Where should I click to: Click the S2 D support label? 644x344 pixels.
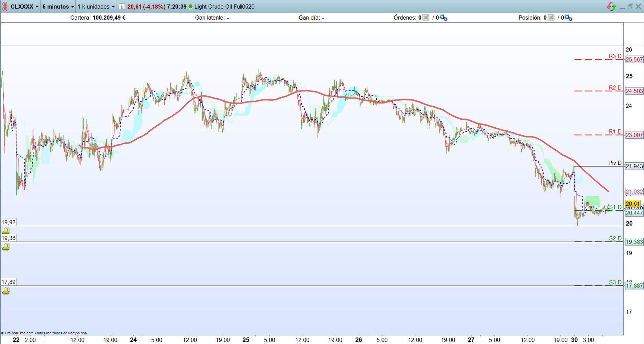tap(615, 238)
